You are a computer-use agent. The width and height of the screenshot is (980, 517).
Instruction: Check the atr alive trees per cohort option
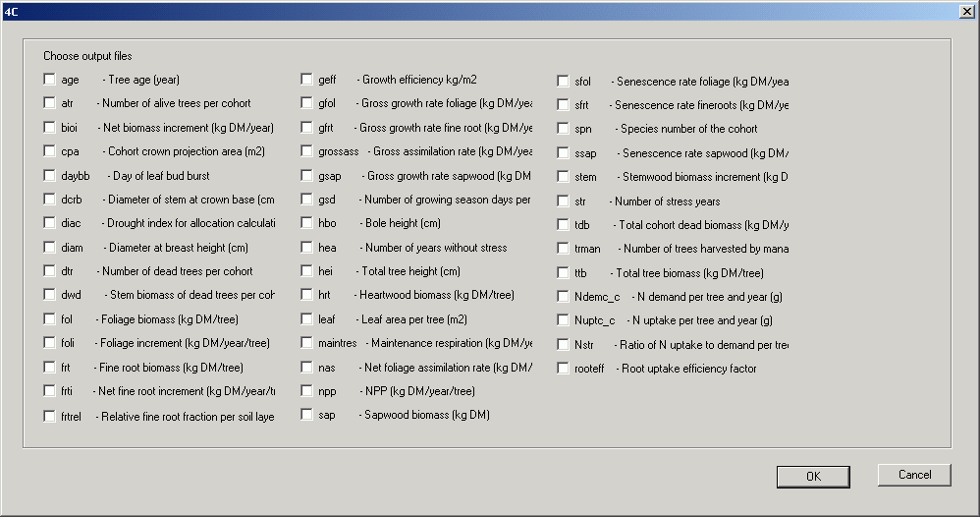pyautogui.click(x=50, y=103)
